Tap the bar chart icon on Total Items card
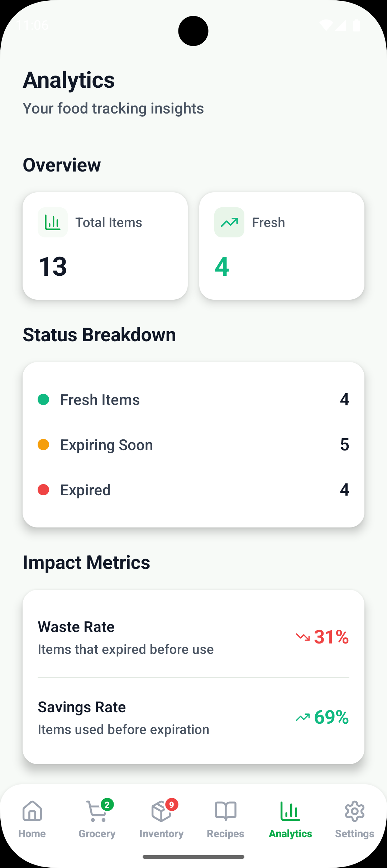Viewport: 387px width, 868px height. click(52, 222)
